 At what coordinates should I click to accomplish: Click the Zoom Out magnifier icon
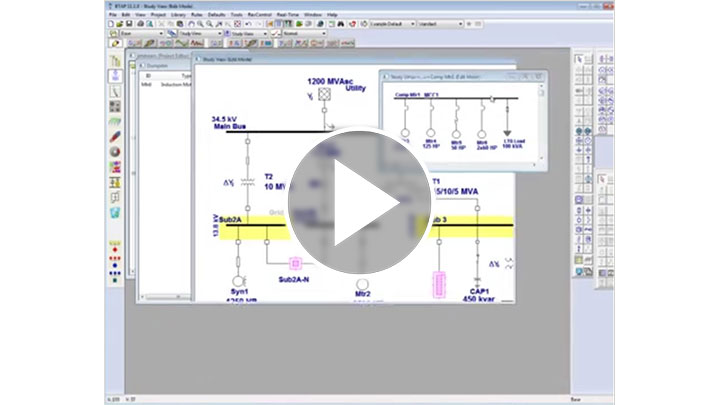(209, 24)
